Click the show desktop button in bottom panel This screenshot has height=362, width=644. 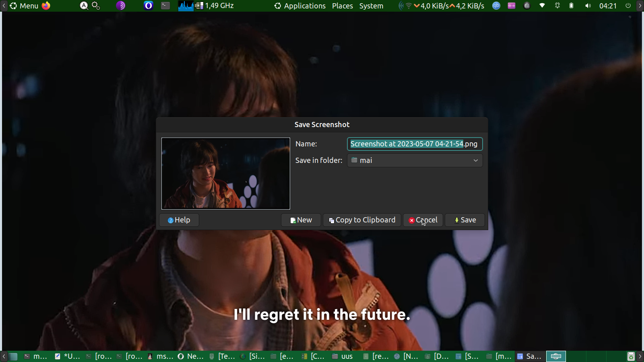(x=13, y=356)
